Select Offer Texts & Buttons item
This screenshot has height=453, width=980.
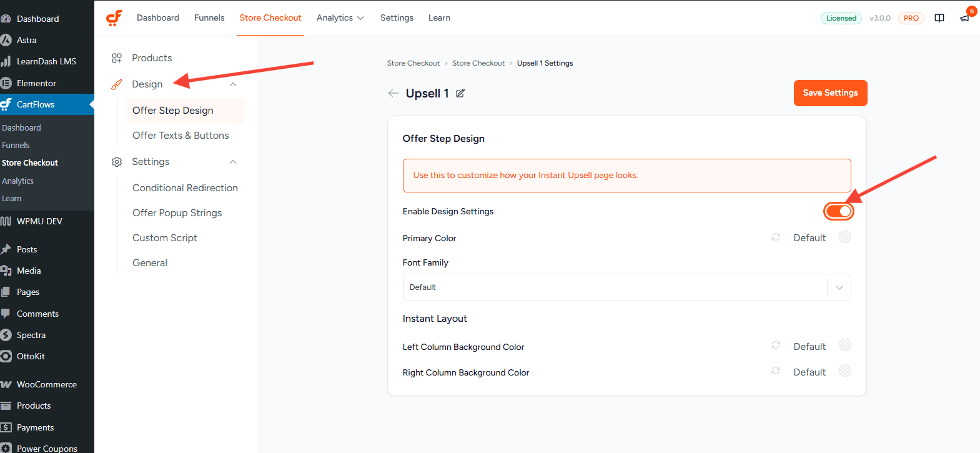tap(181, 136)
